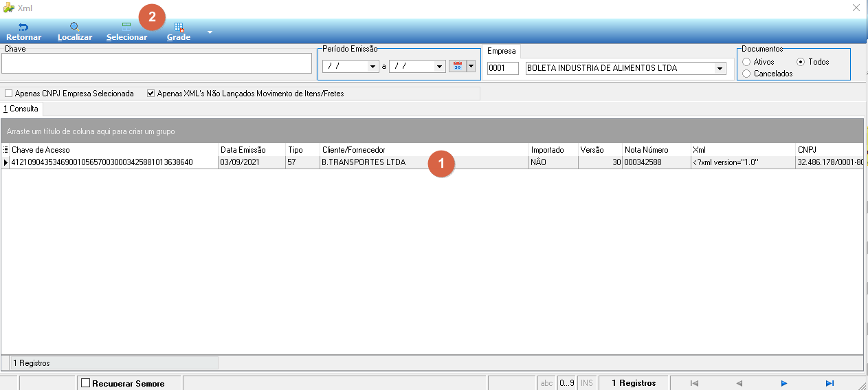
Task: Click the grid column chooser icon
Action: pyautogui.click(x=6, y=149)
